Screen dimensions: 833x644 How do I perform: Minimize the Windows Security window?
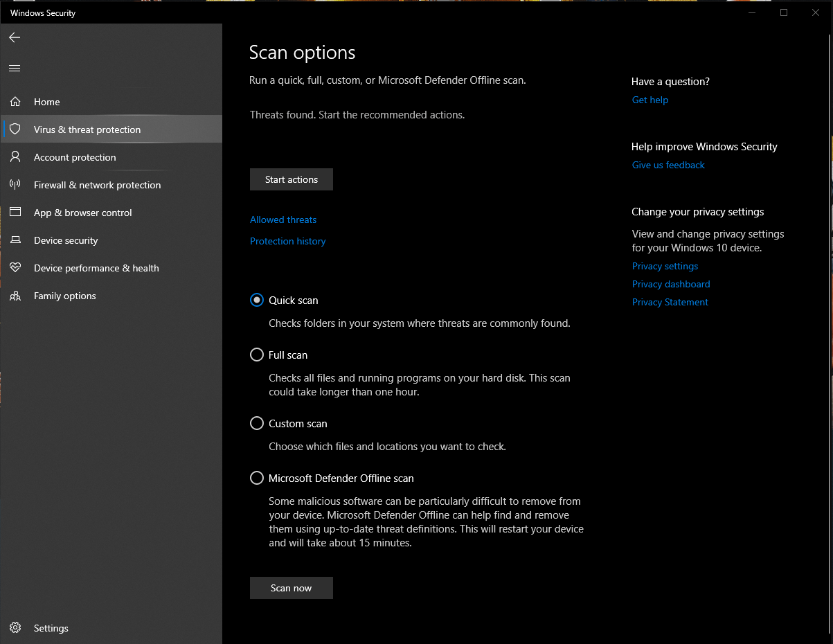click(752, 12)
